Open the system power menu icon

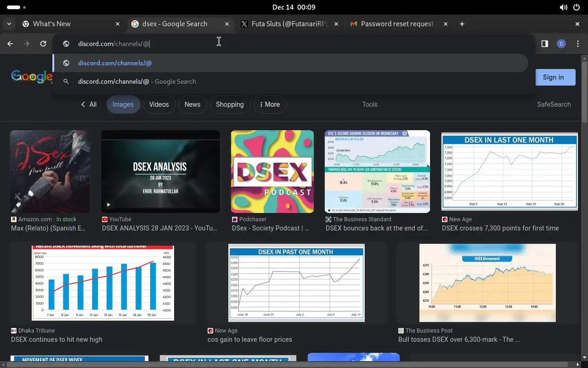click(x=577, y=7)
